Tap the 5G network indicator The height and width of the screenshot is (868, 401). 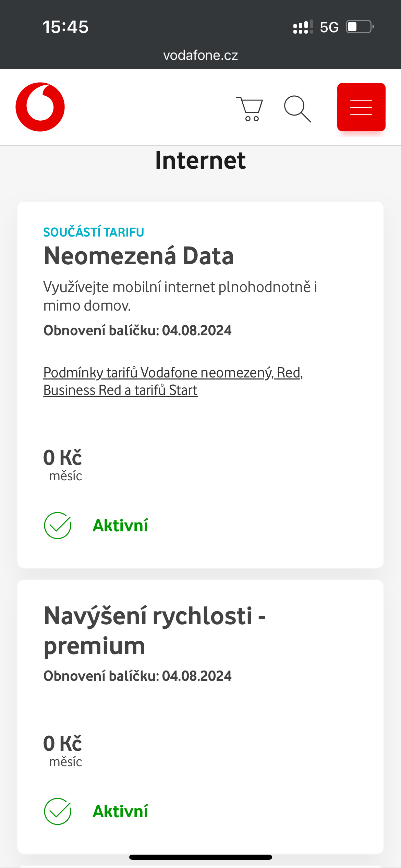(329, 27)
